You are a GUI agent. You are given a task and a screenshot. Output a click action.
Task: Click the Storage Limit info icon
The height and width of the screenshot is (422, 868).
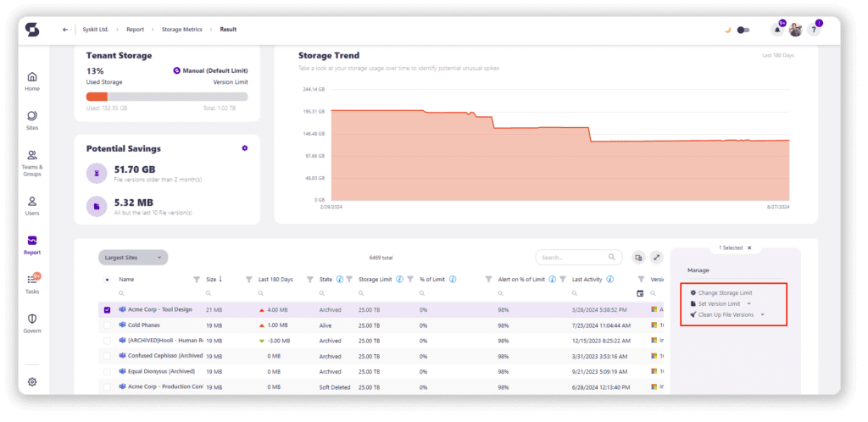coord(399,280)
